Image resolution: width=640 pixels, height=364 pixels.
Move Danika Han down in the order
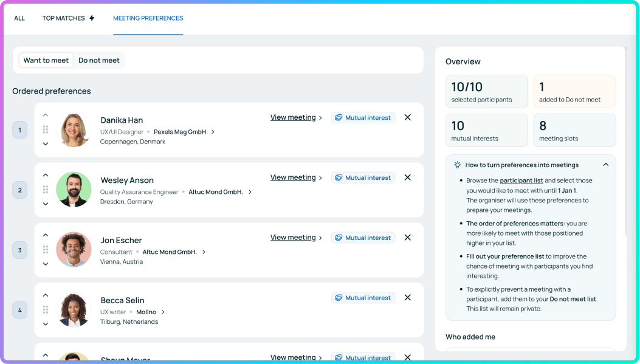[46, 143]
